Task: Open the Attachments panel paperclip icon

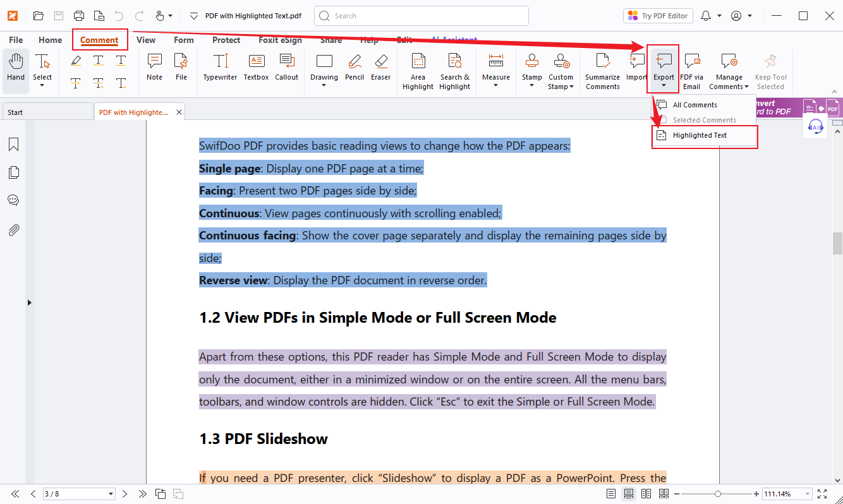Action: (13, 230)
